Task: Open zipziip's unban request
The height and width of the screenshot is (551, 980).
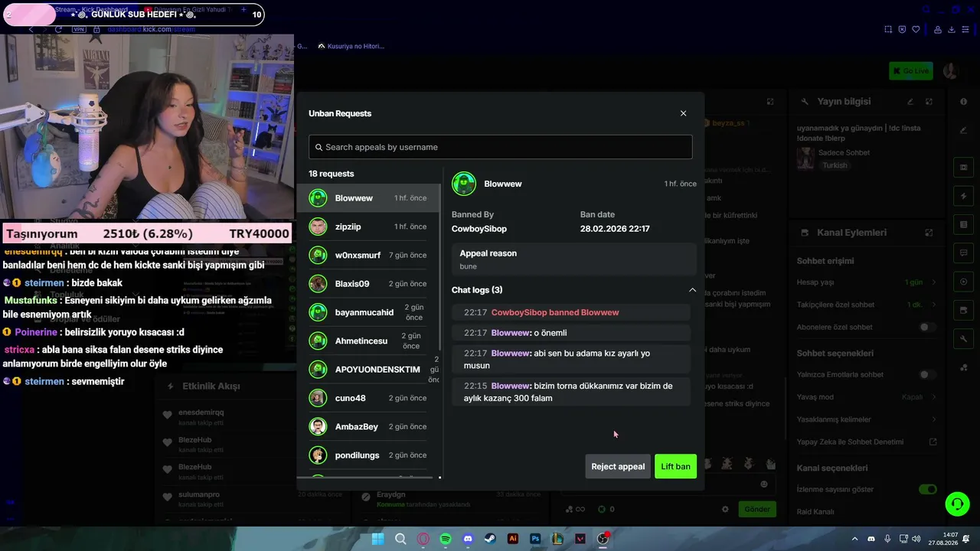Action: coord(369,227)
